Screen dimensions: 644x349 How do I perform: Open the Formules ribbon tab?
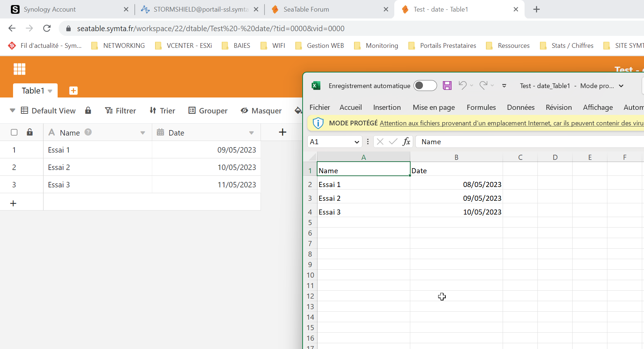point(481,107)
